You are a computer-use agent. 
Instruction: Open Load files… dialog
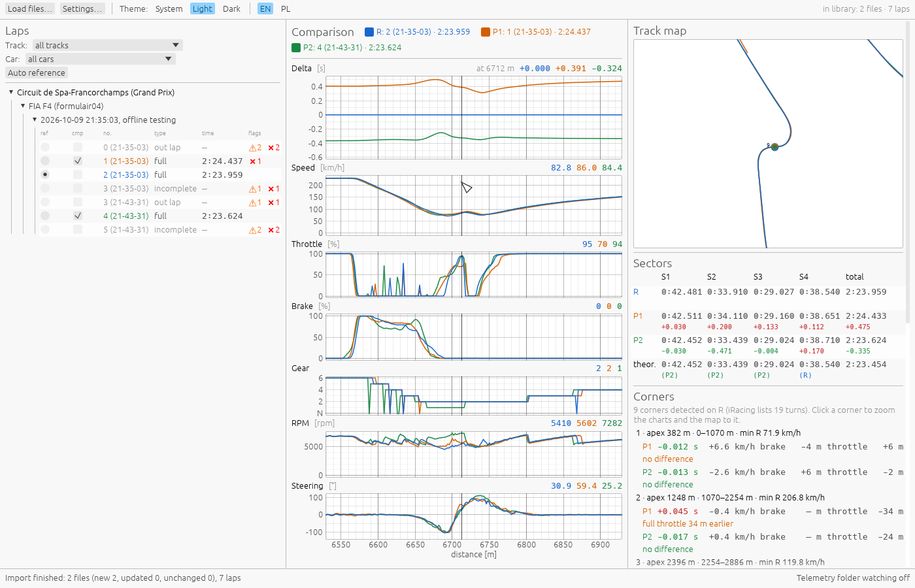pyautogui.click(x=29, y=8)
